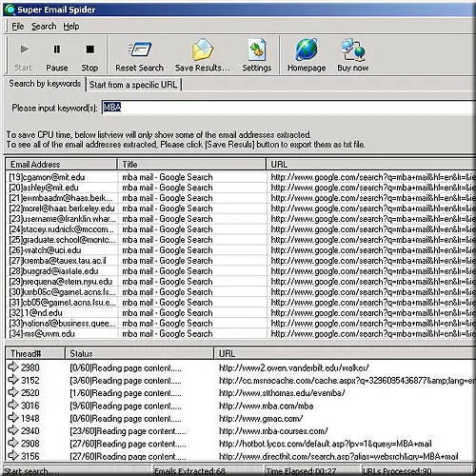Screen dimensions: 476x476
Task: Click arrow icon for thread 3152
Action: [13, 380]
